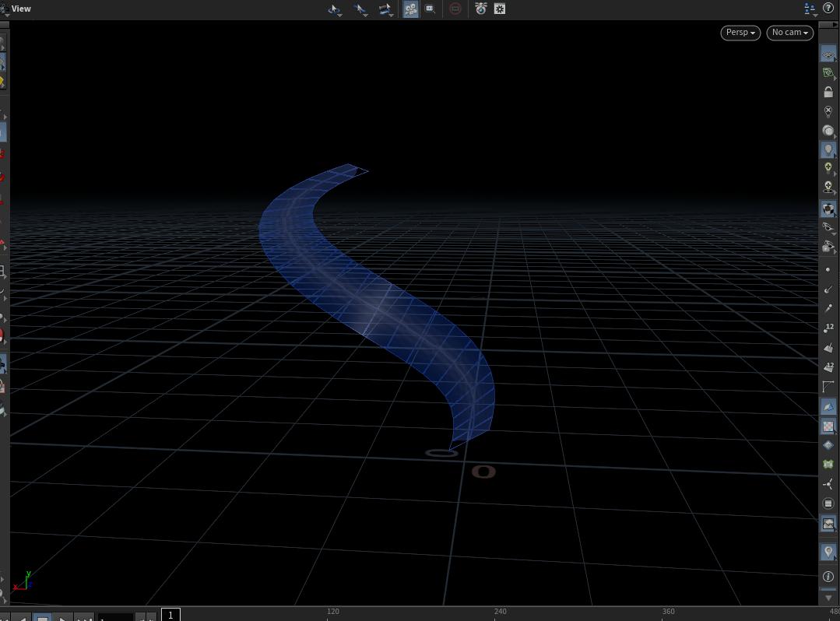Click the View pane label
Image resolution: width=840 pixels, height=621 pixels.
pyautogui.click(x=21, y=9)
